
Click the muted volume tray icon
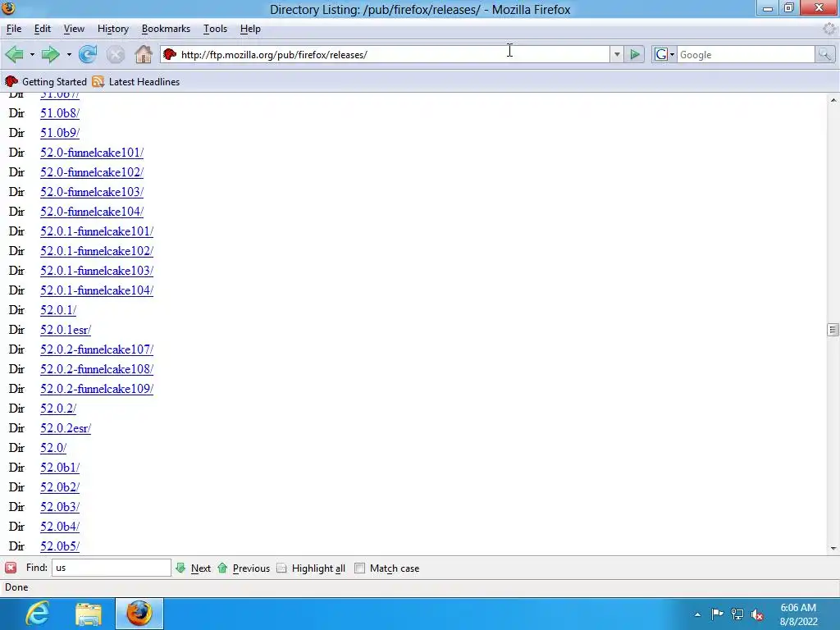[x=757, y=614]
